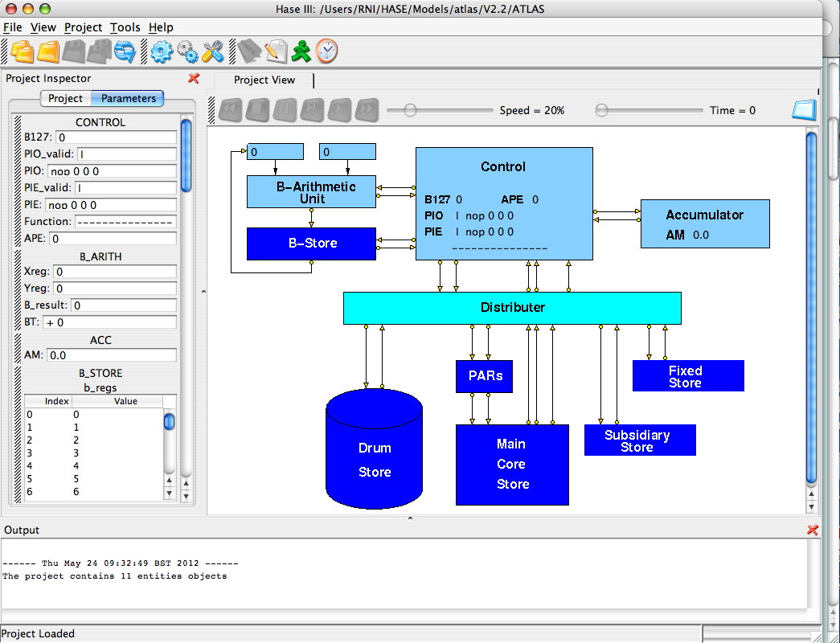The image size is (840, 643).
Task: Open the wrench and screwdriver tools icon
Action: pyautogui.click(x=214, y=51)
